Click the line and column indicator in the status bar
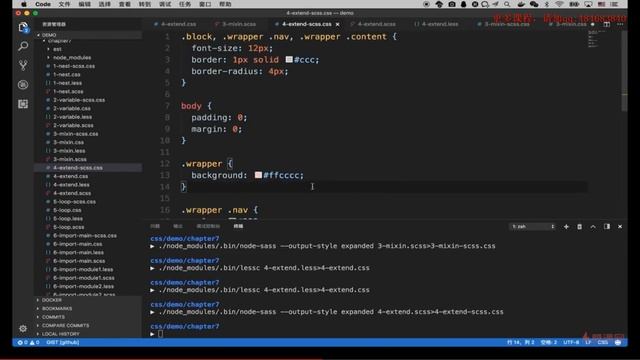 coord(520,342)
